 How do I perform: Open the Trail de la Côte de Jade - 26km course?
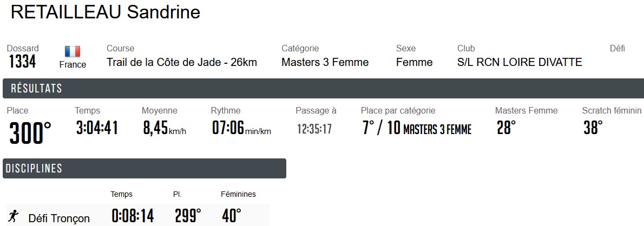pos(182,62)
